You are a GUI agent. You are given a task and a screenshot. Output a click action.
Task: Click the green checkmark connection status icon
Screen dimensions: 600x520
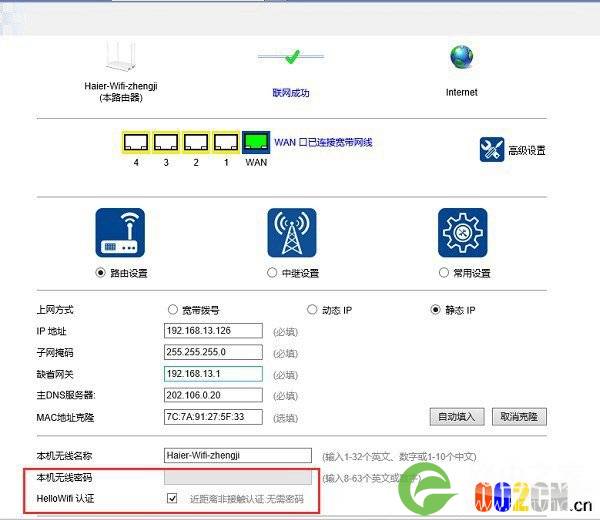click(292, 57)
